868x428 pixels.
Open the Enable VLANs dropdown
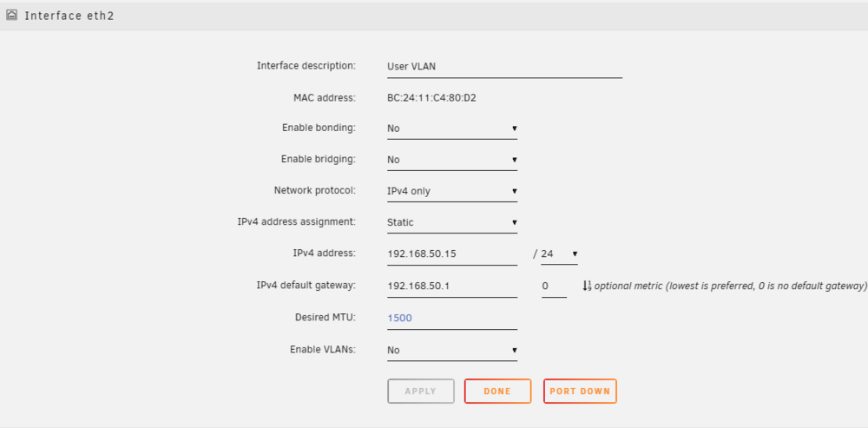pyautogui.click(x=452, y=351)
